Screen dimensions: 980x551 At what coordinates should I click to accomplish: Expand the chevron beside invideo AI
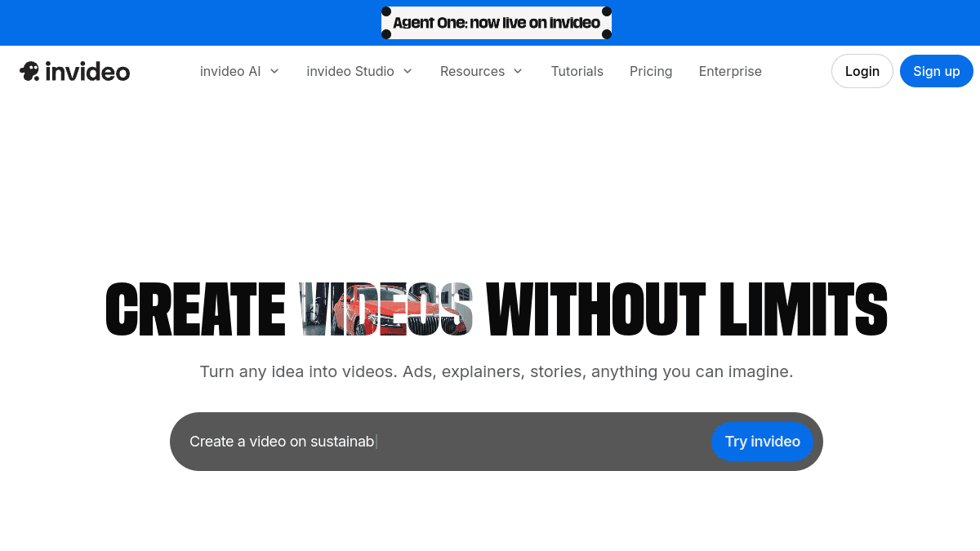(274, 71)
